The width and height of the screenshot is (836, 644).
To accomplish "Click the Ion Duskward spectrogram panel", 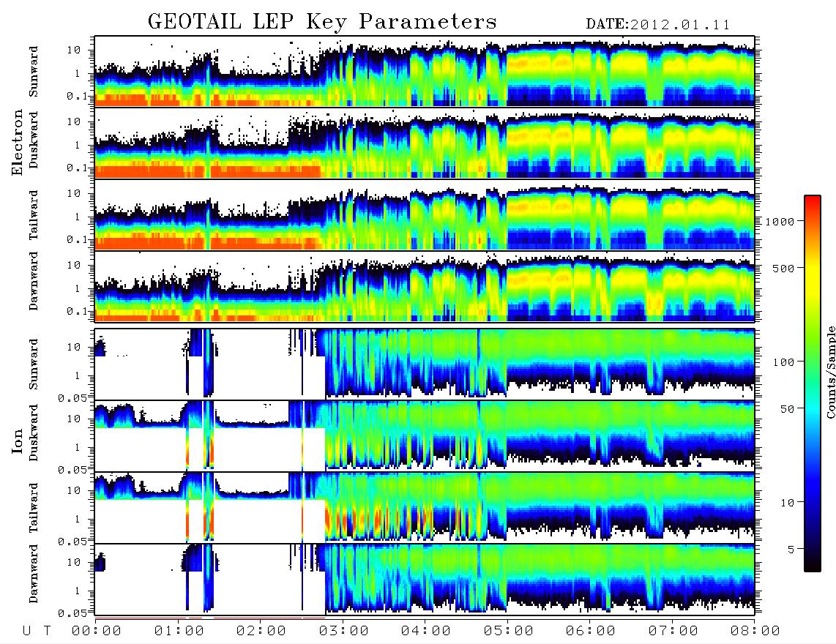I will point(425,435).
